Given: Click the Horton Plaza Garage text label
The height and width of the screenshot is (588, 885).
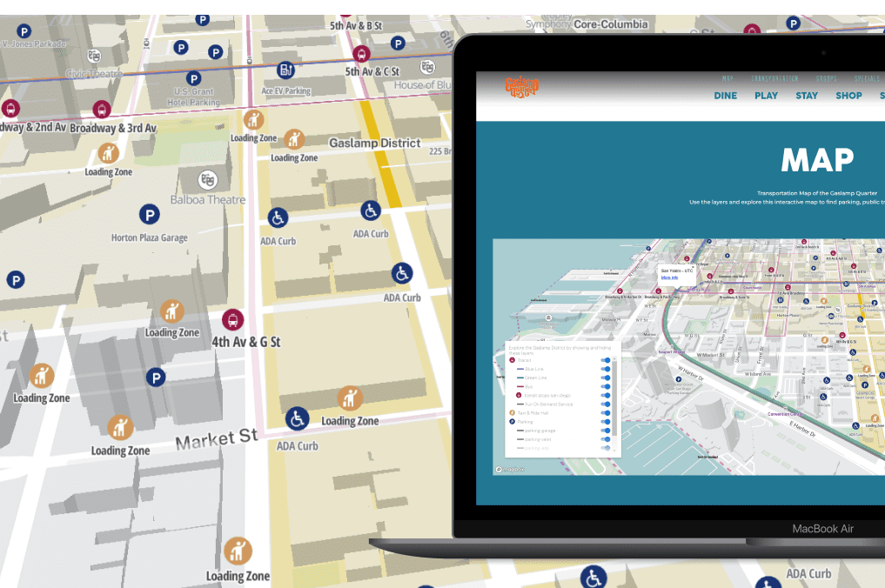Looking at the screenshot, I should [149, 237].
